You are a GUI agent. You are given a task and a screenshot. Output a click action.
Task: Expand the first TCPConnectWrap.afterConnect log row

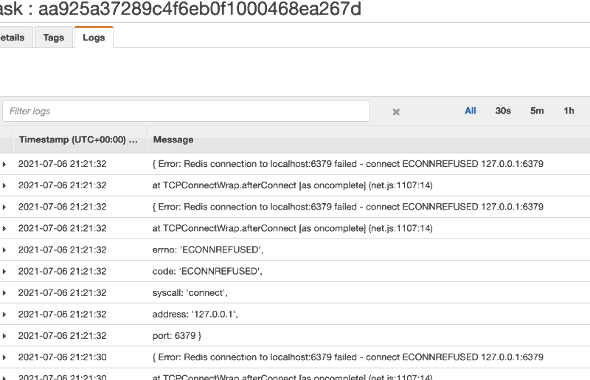tap(4, 185)
